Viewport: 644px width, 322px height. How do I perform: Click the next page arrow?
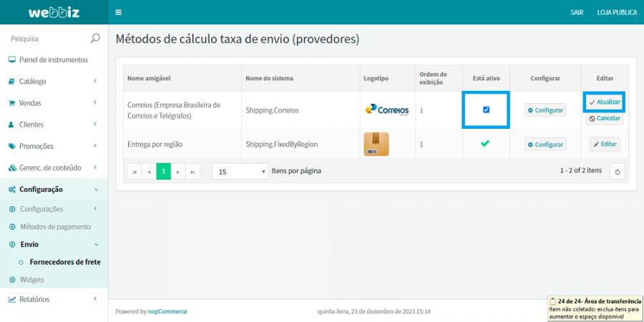[x=178, y=172]
